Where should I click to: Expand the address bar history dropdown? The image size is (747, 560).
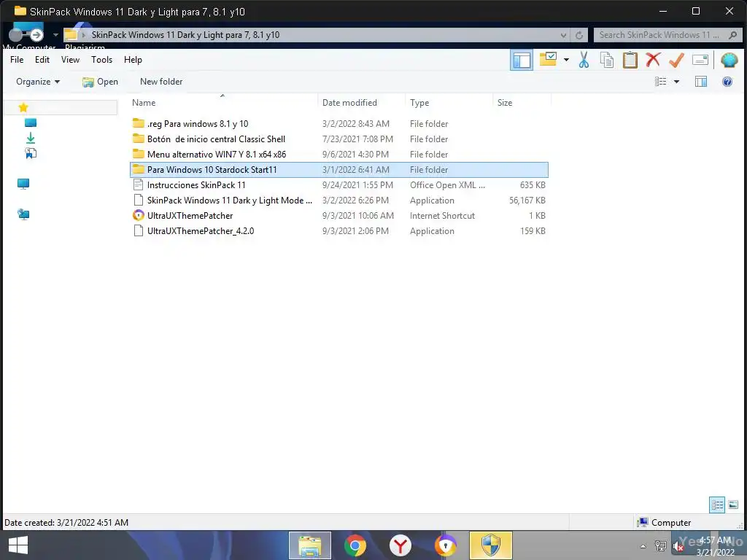(x=563, y=35)
